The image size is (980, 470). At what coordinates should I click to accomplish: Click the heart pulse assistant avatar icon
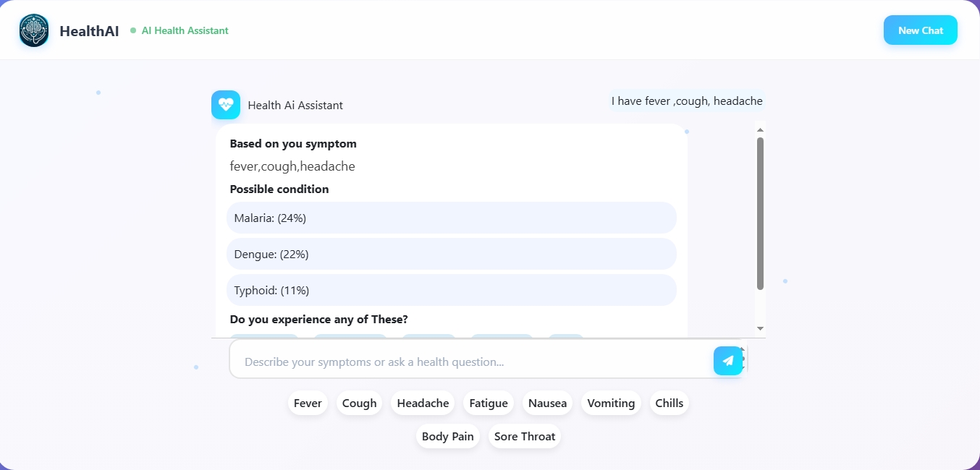pyautogui.click(x=226, y=105)
